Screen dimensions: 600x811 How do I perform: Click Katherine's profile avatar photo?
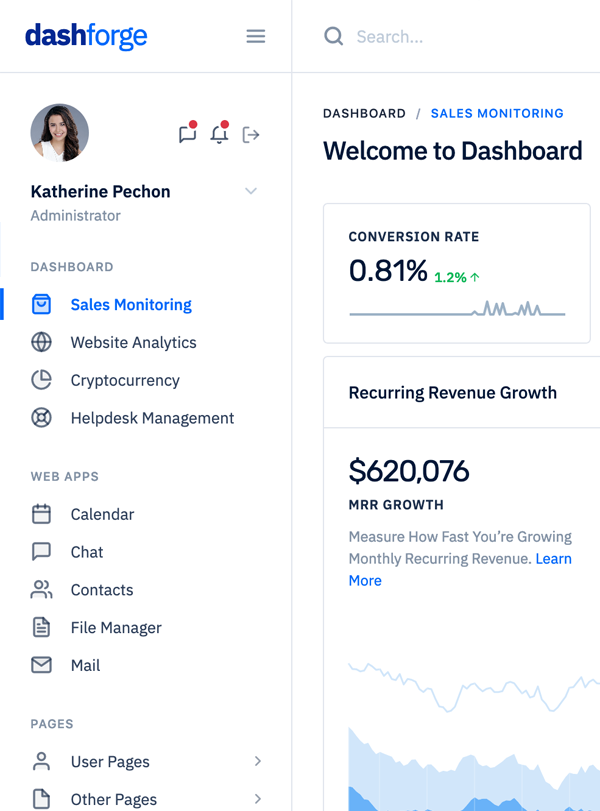60,133
